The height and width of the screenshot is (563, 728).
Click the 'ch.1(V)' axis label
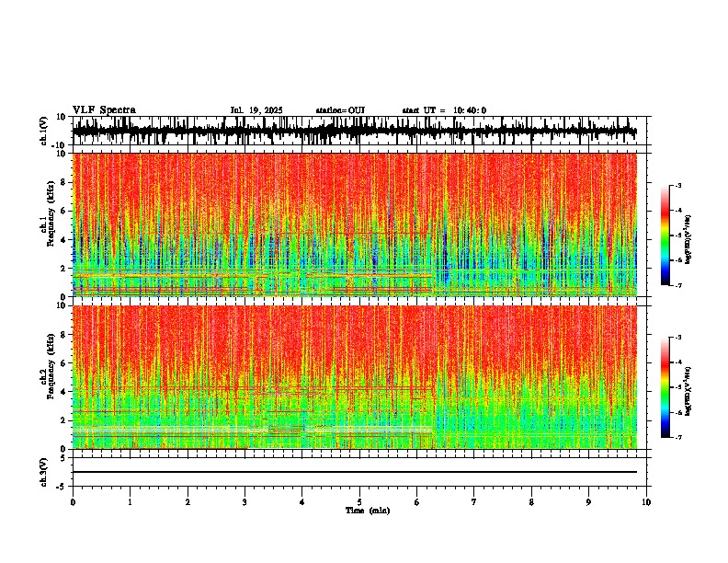click(x=44, y=131)
